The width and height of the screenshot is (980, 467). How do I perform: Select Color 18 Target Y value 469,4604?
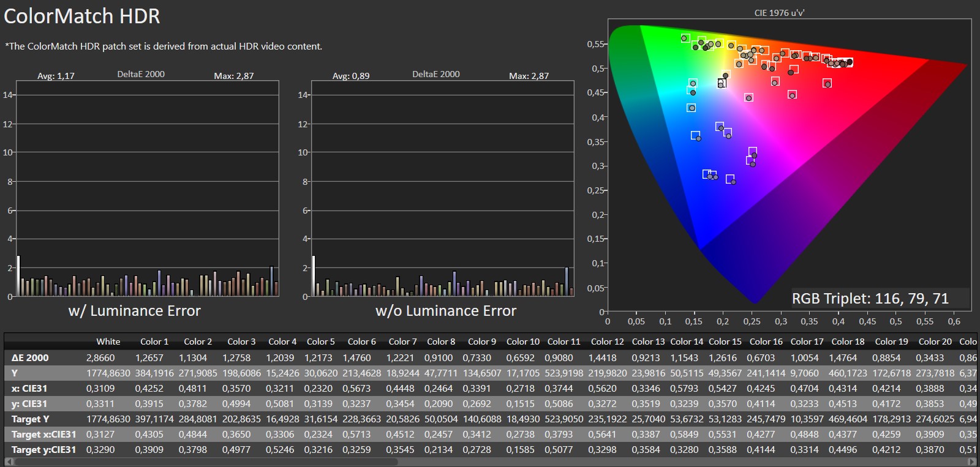[848, 419]
